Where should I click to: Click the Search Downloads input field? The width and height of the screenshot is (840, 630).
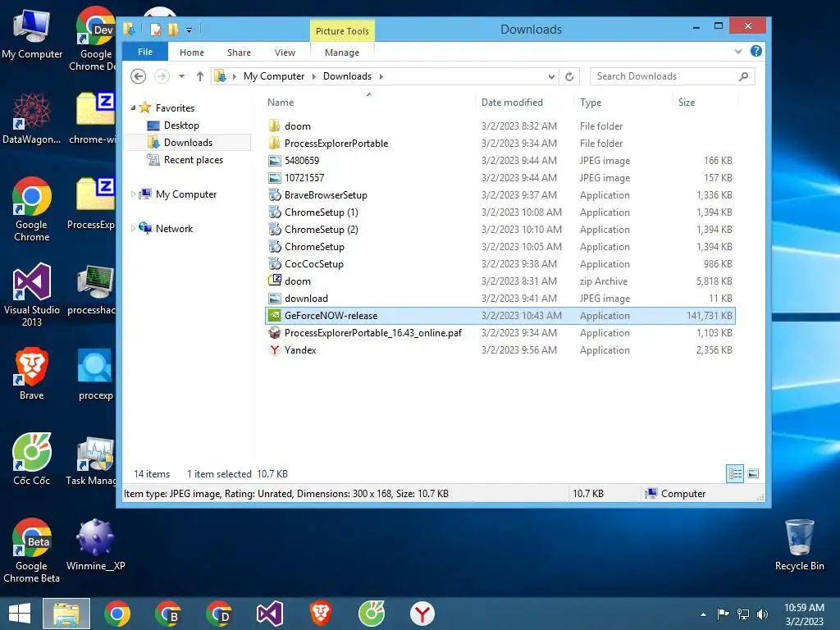(x=663, y=76)
